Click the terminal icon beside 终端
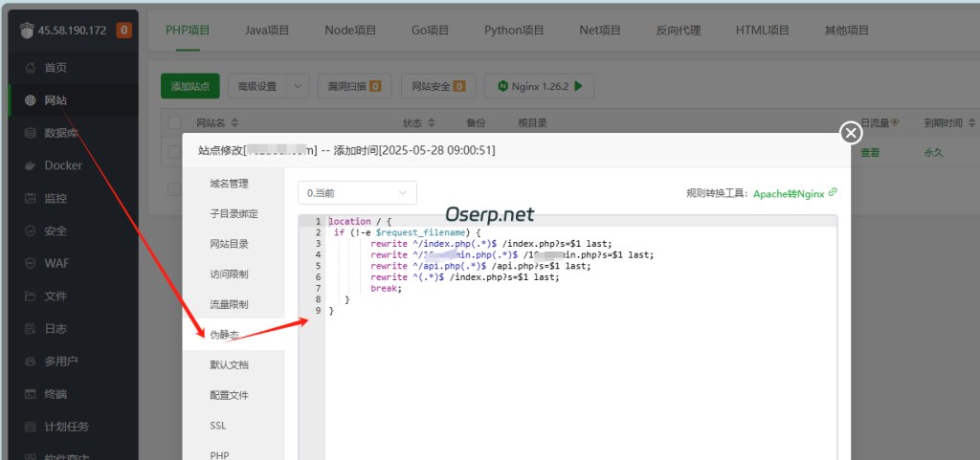The width and height of the screenshot is (980, 460). tap(30, 393)
